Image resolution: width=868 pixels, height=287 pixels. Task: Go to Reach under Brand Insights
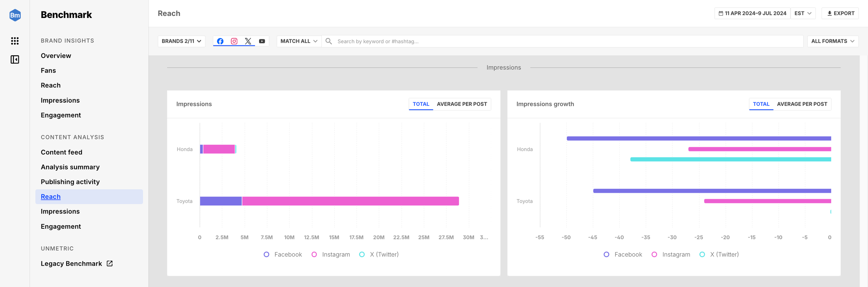[51, 85]
